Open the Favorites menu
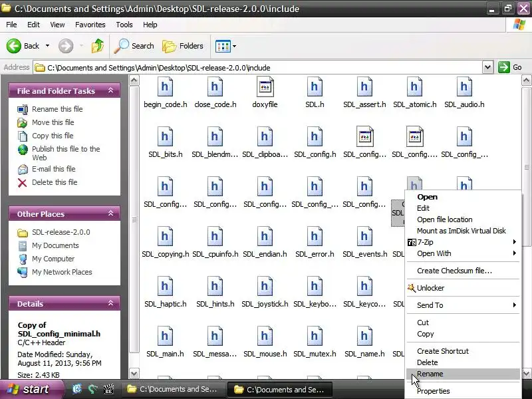 [90, 25]
